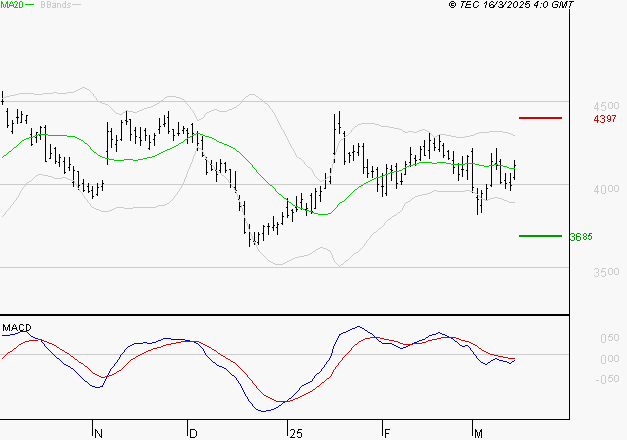
Task: Click the green 3685 support value
Action: pos(581,237)
